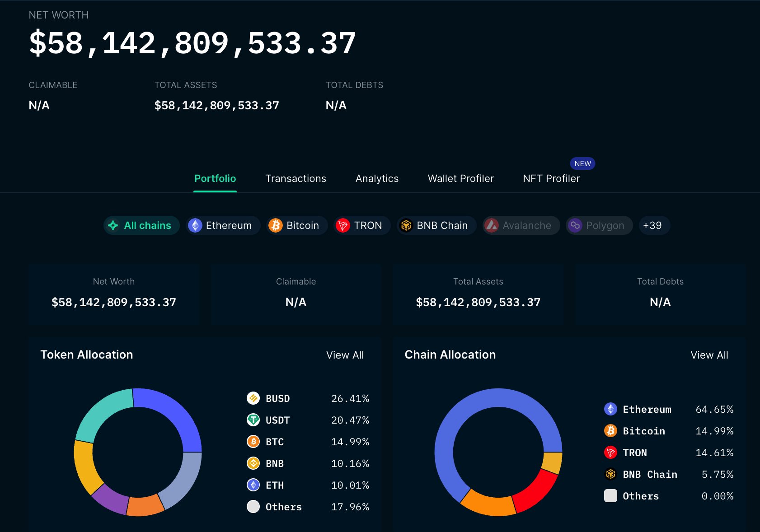
Task: Click the BUSD token icon in Token Allocation
Action: point(253,398)
